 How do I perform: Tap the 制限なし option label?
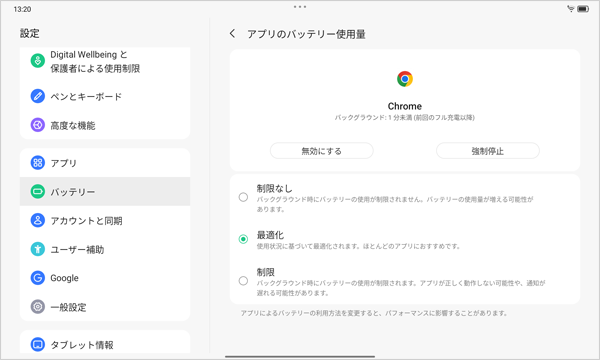coord(274,188)
